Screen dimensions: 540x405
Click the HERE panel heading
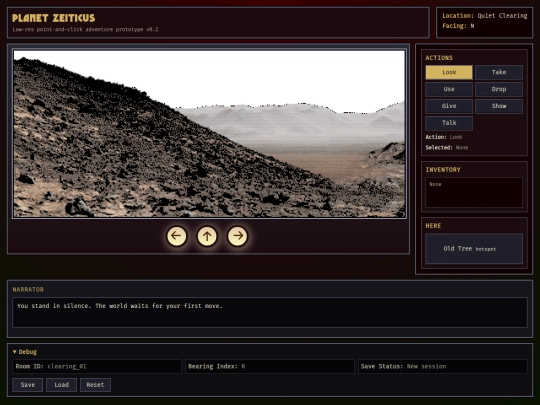click(x=433, y=226)
